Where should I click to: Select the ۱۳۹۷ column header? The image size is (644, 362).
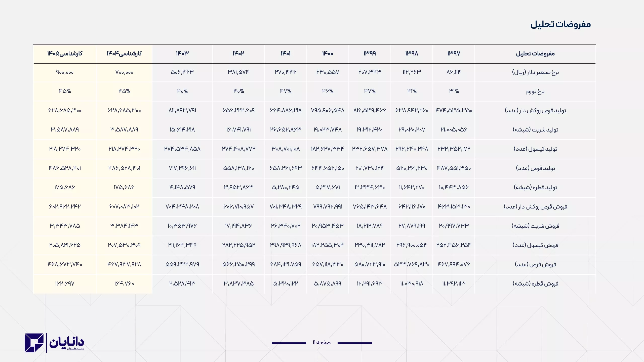tap(454, 54)
